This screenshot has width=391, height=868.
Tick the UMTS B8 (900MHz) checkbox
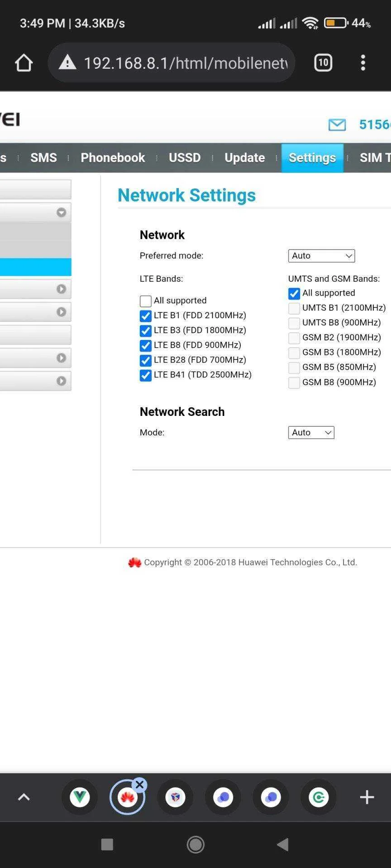294,323
